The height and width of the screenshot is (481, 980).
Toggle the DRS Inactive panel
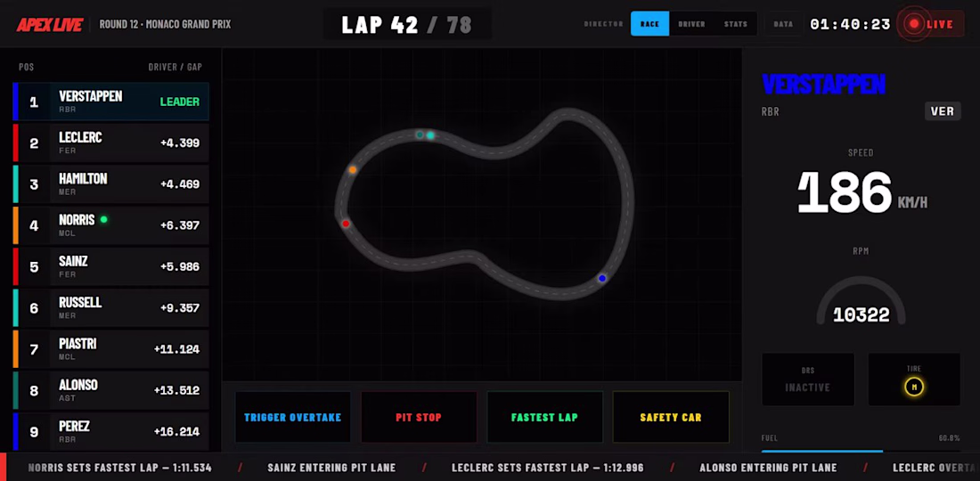coord(807,379)
